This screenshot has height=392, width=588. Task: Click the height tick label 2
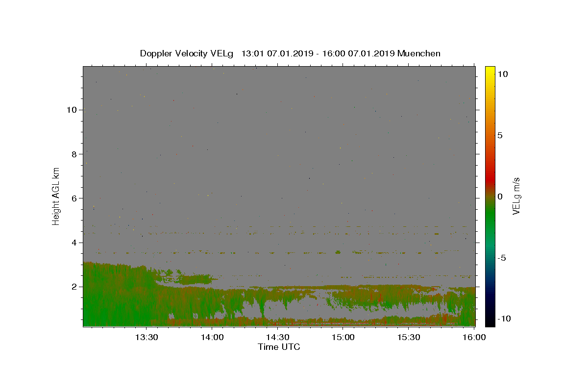[x=74, y=287]
